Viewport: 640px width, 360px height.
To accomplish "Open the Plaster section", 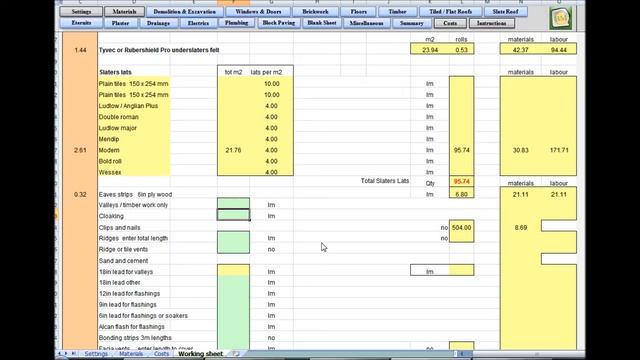I will [120, 23].
